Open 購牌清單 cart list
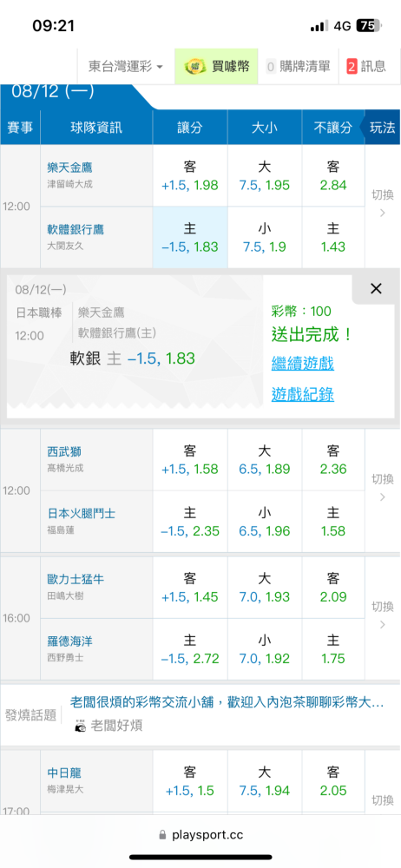 pos(298,67)
